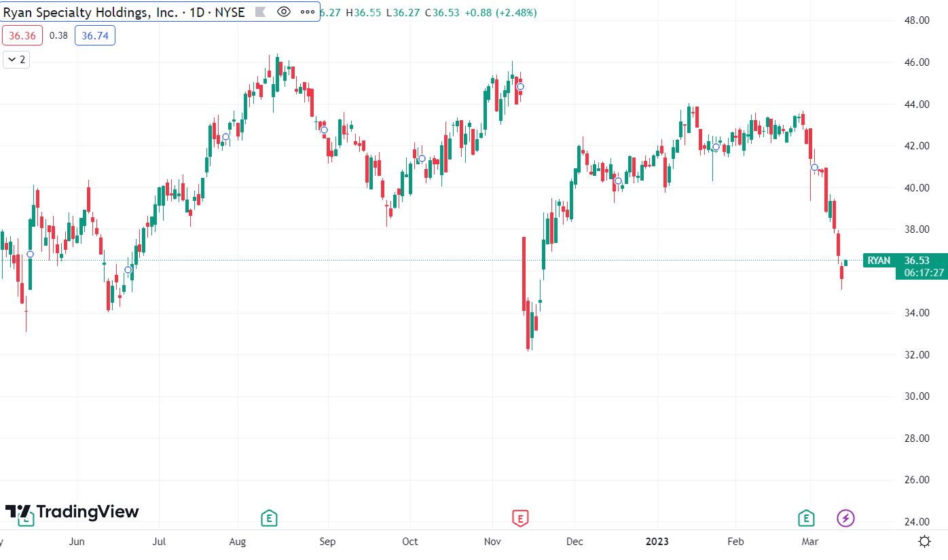
Task: Click the Mar label on the time axis
Action: [809, 542]
